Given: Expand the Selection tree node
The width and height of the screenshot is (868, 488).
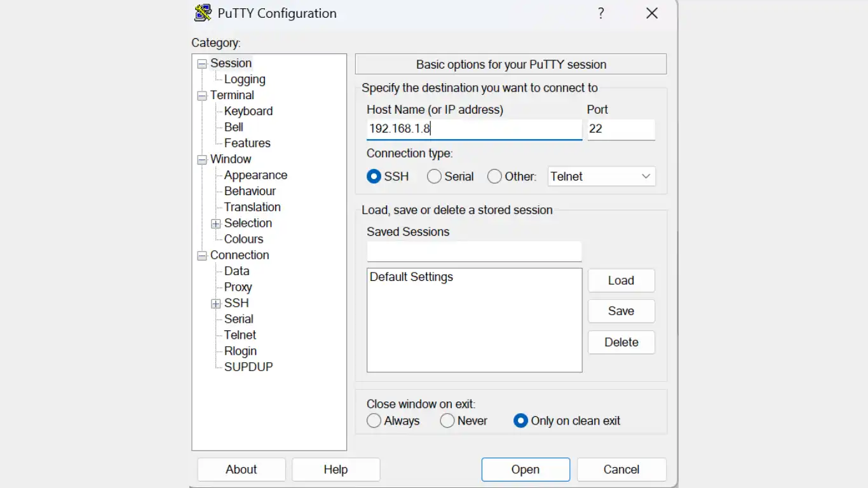Looking at the screenshot, I should (216, 224).
